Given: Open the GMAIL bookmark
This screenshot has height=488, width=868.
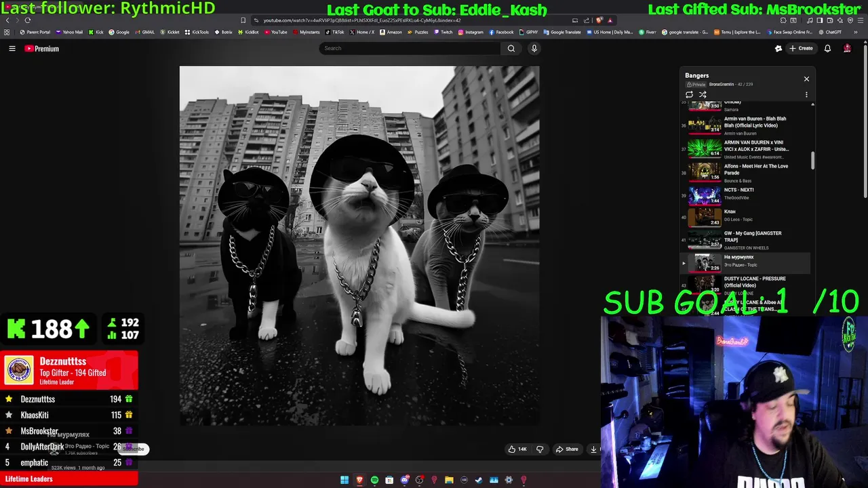Looking at the screenshot, I should (x=144, y=32).
